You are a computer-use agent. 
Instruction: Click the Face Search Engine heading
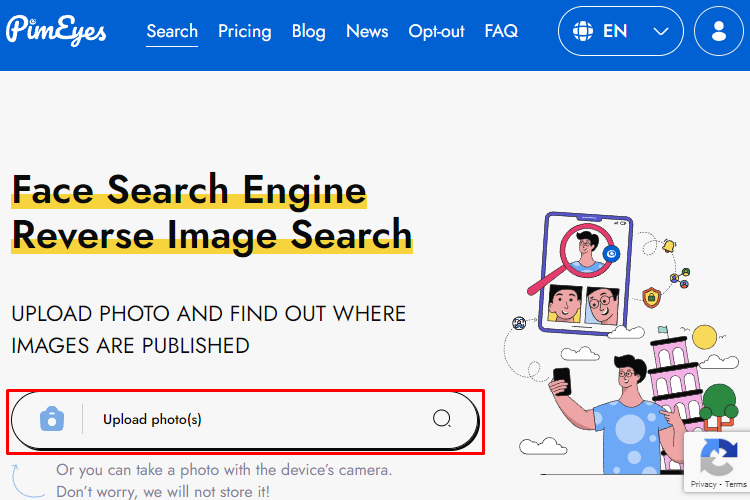pyautogui.click(x=189, y=190)
